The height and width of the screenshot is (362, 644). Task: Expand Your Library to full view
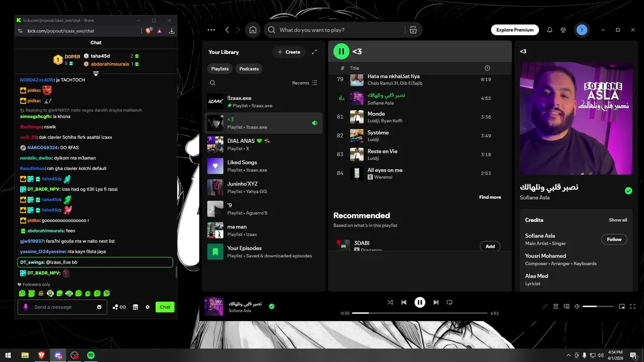click(x=314, y=52)
